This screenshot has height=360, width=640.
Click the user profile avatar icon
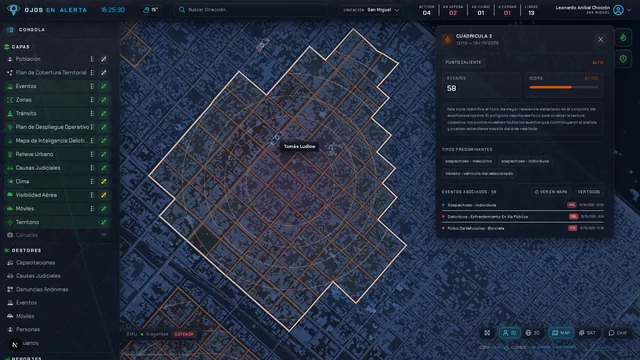pyautogui.click(x=618, y=10)
